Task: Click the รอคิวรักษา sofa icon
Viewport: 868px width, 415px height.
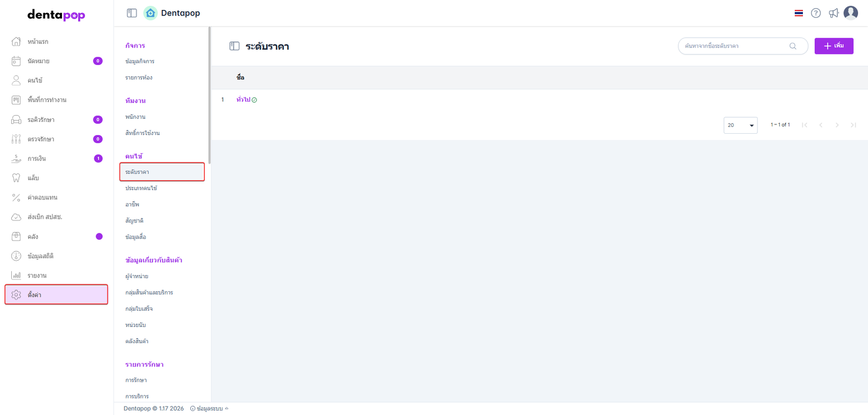Action: pyautogui.click(x=17, y=120)
